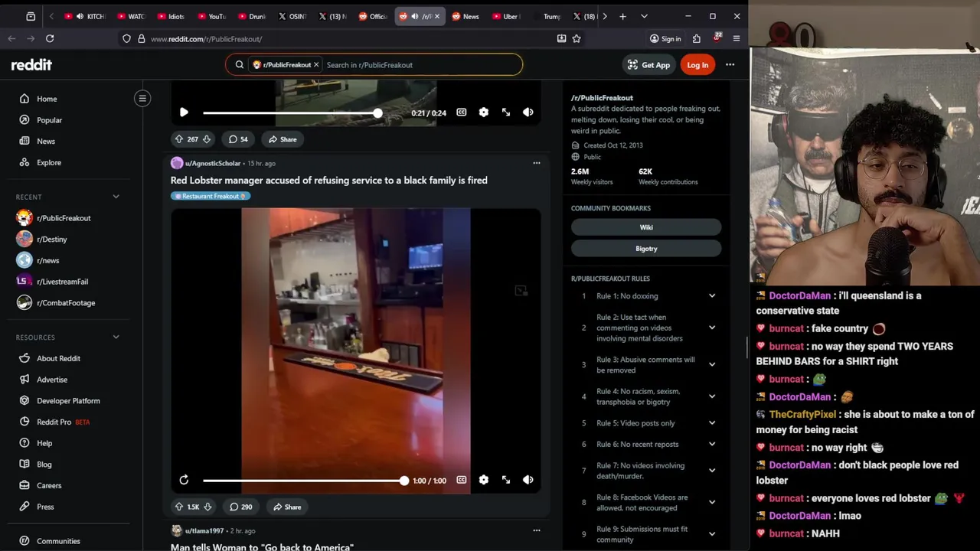This screenshot has width=980, height=551.
Task: Open Developer Platform link
Action: coord(68,401)
